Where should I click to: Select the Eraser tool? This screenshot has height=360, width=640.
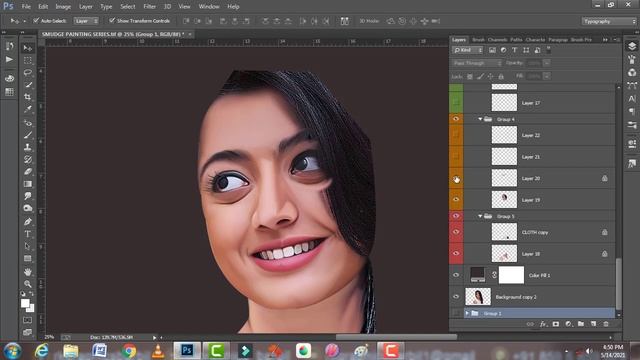(27, 171)
